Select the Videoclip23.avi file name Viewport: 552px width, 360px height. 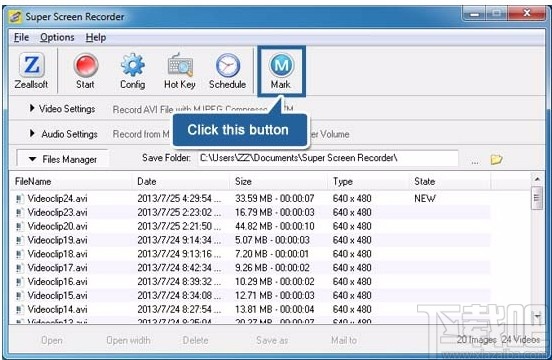57,212
